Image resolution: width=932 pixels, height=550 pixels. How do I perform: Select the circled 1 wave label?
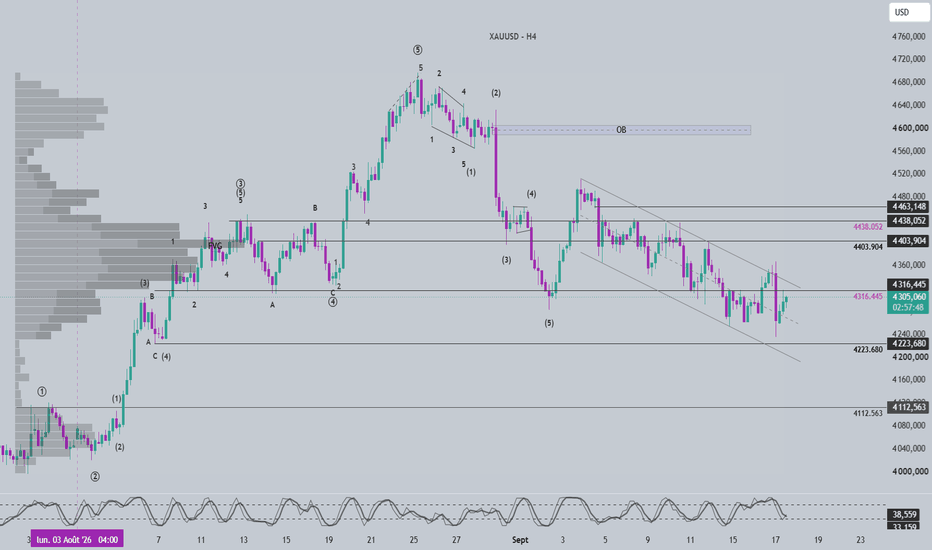pos(42,391)
